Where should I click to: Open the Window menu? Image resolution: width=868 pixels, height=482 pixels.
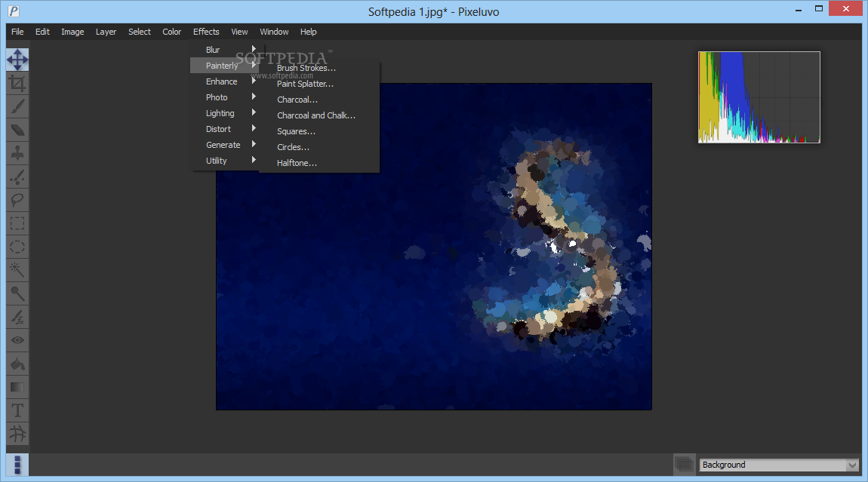click(274, 32)
